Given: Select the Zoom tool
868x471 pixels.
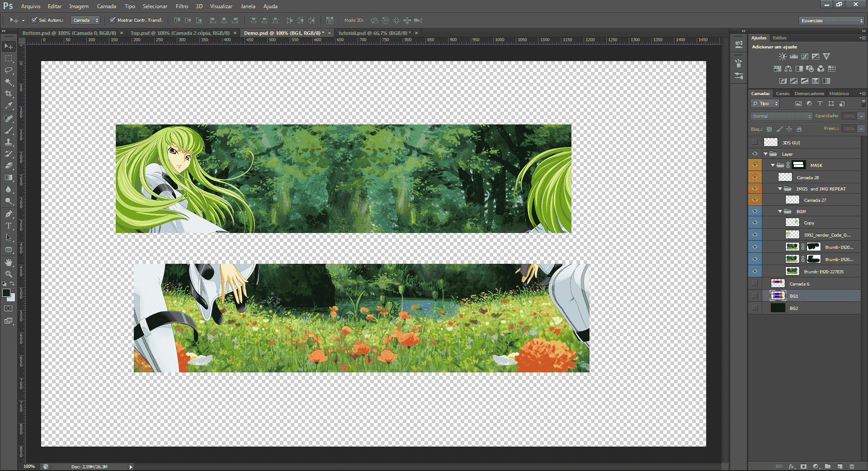Looking at the screenshot, I should click(9, 274).
